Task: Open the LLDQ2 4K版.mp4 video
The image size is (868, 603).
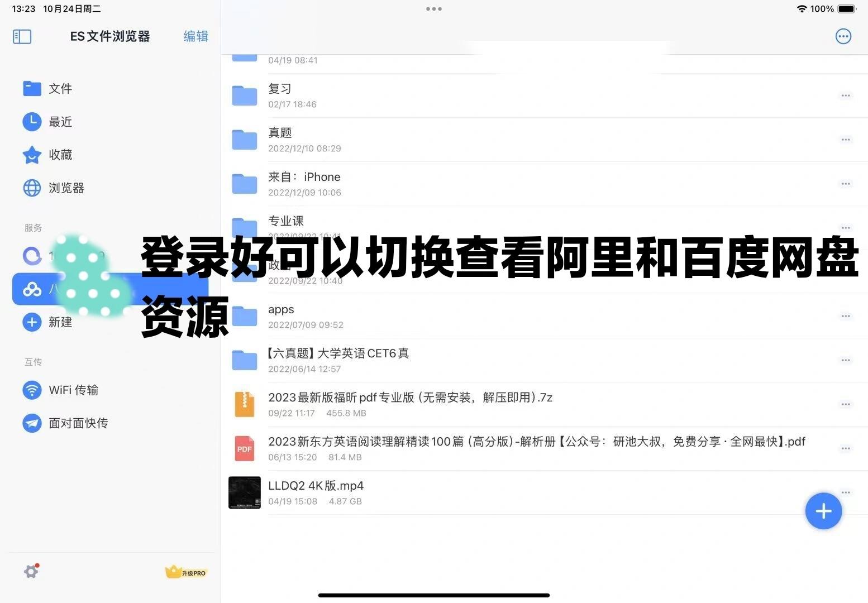Action: pos(545,492)
